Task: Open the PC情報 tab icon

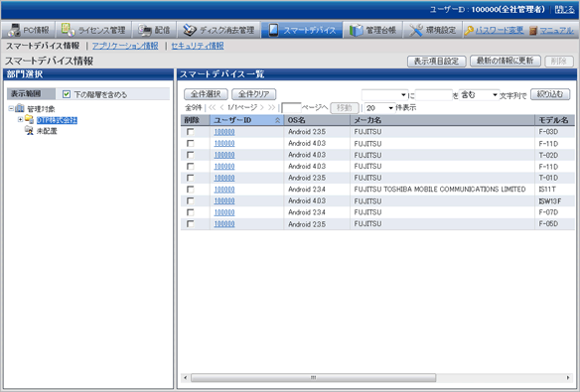Action: click(15, 30)
